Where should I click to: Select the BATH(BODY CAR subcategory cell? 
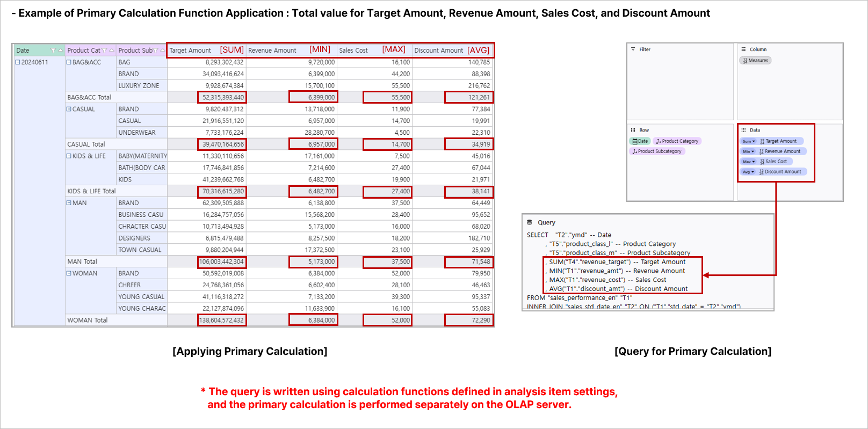point(142,168)
